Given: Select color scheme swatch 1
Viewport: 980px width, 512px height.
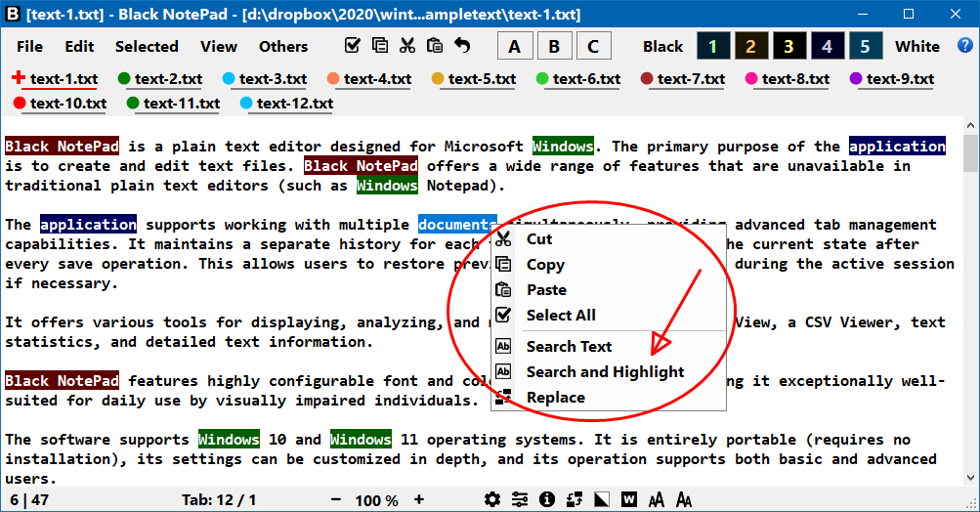Looking at the screenshot, I should [712, 46].
